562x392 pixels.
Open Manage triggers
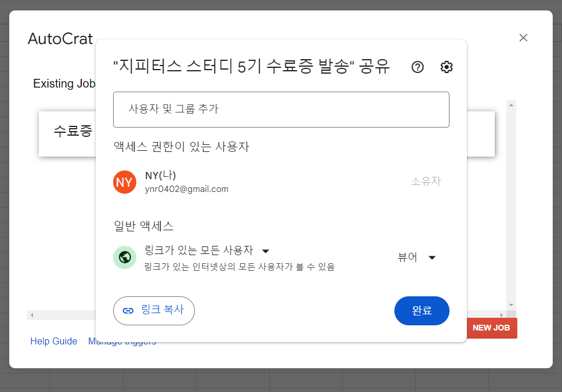tap(122, 341)
